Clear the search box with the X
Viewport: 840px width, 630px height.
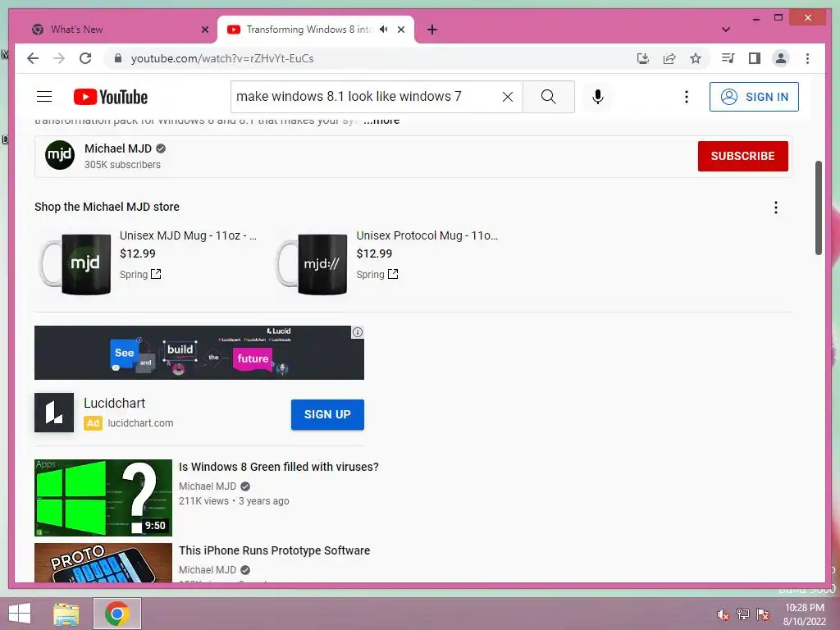coord(507,97)
